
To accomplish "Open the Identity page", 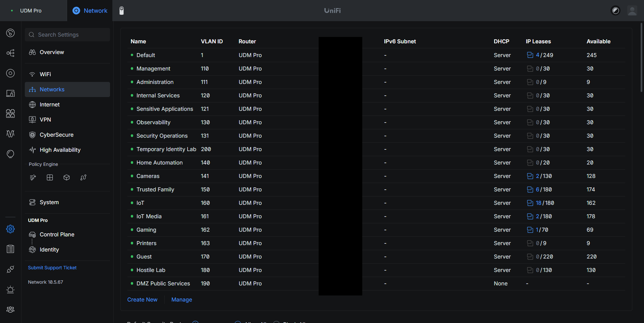I will click(x=67, y=249).
